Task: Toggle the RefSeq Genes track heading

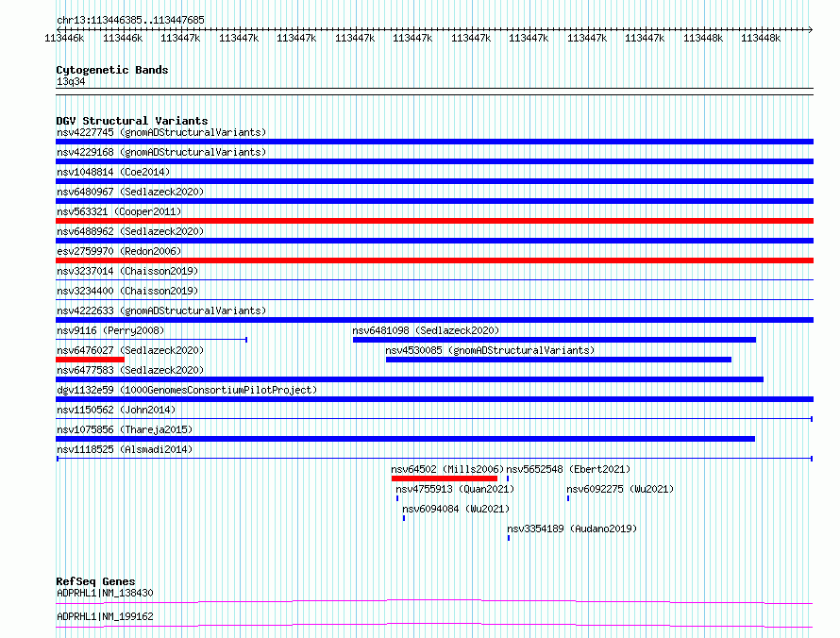Action: 95,581
